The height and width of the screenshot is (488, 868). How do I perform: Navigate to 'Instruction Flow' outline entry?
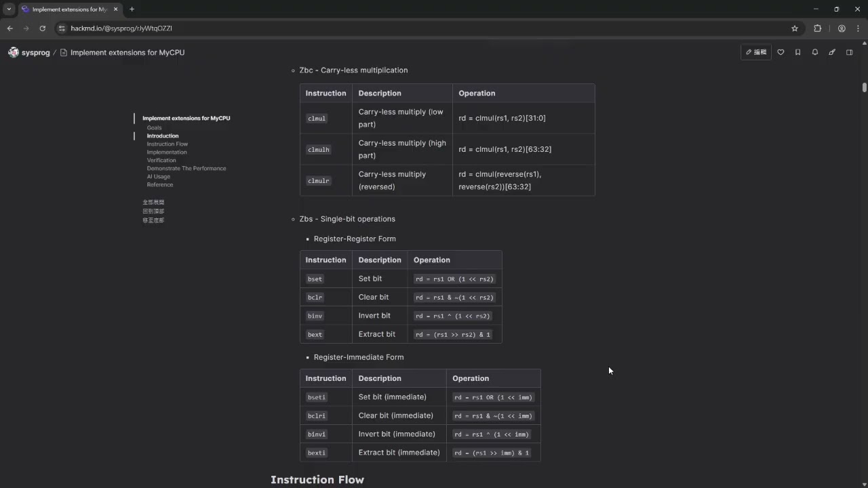167,144
